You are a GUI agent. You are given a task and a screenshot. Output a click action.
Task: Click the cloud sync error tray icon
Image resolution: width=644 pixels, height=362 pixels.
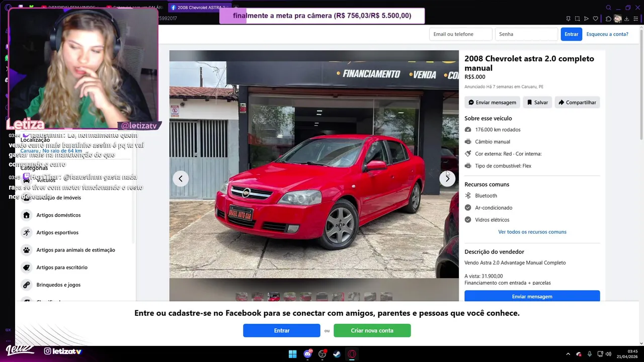[579, 354]
